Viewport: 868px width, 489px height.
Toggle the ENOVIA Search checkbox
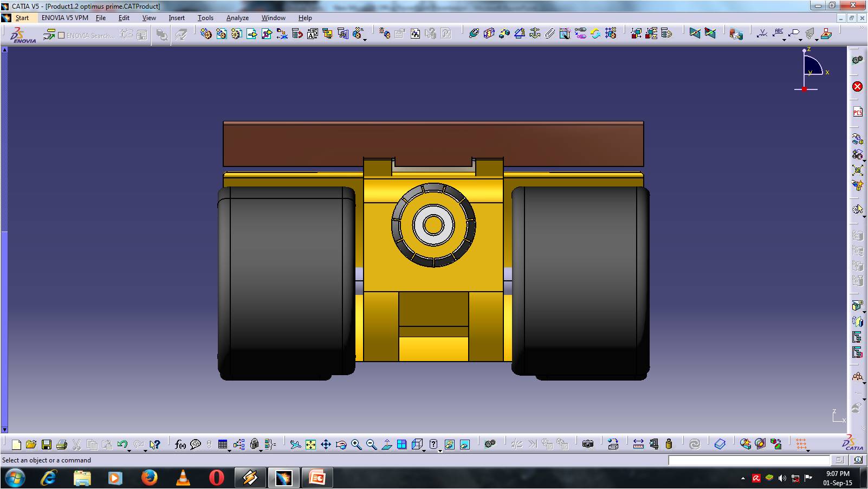pos(61,35)
